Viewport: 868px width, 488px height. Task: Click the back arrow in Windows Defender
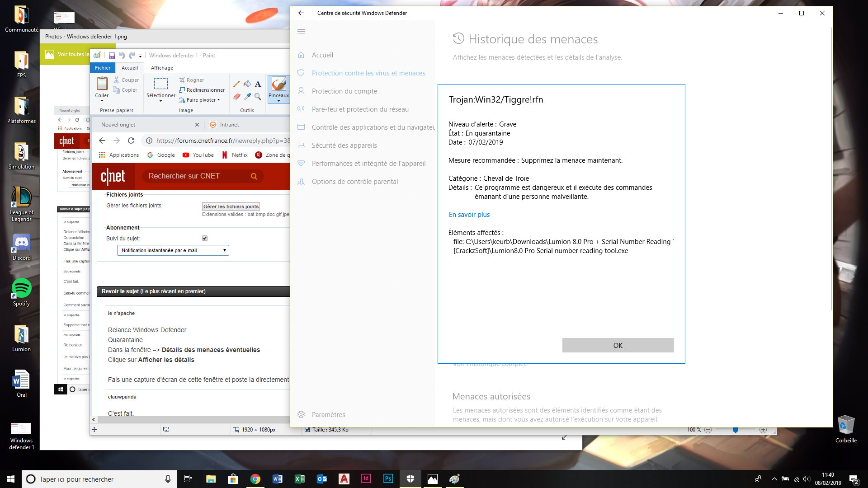point(301,13)
